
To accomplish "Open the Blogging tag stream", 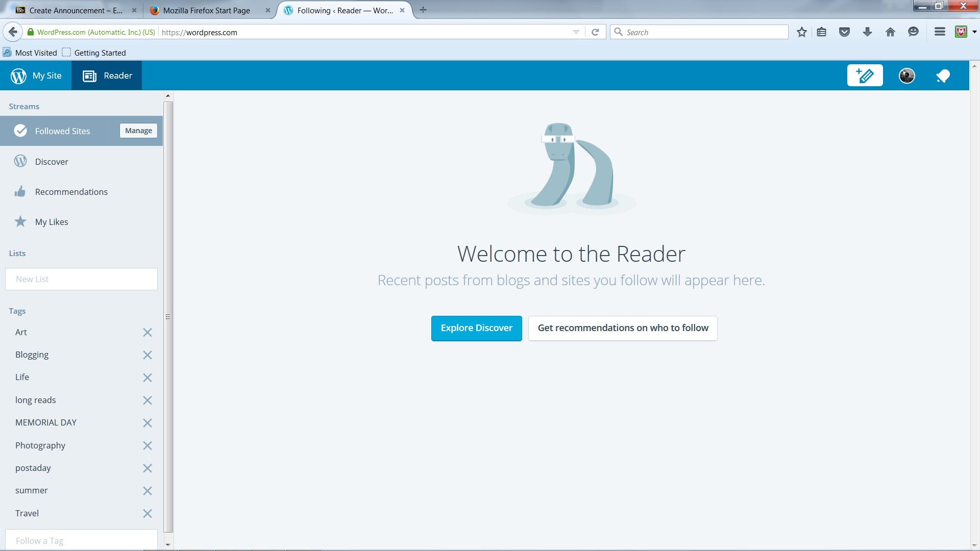I will click(32, 355).
